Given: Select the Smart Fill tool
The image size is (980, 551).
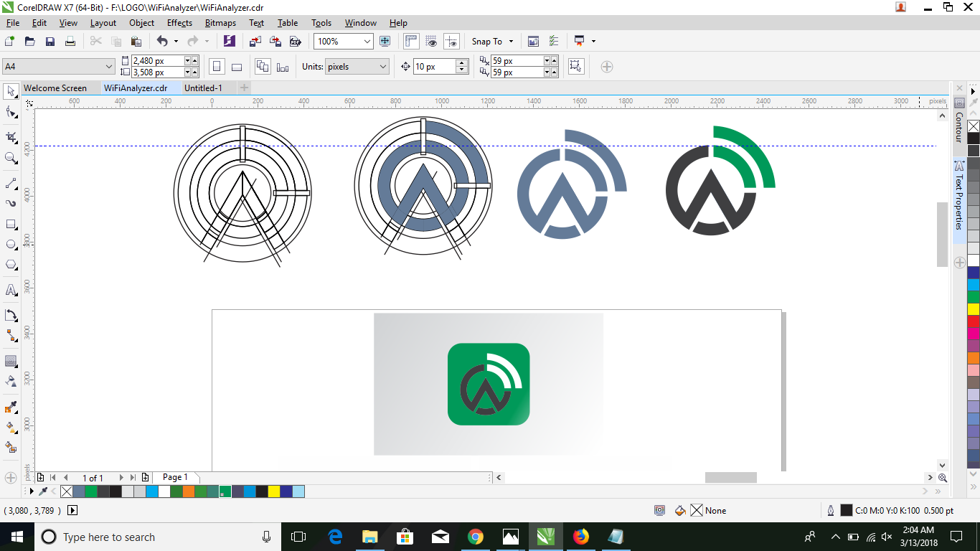Looking at the screenshot, I should pyautogui.click(x=11, y=448).
